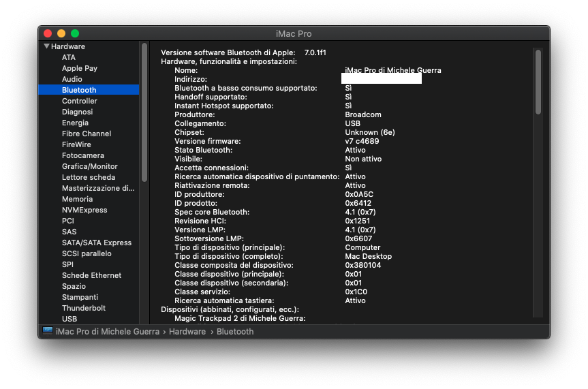This screenshot has height=389, width=588.
Task: Click the Nome value iMac Pro di Michele Guerra
Action: [393, 70]
